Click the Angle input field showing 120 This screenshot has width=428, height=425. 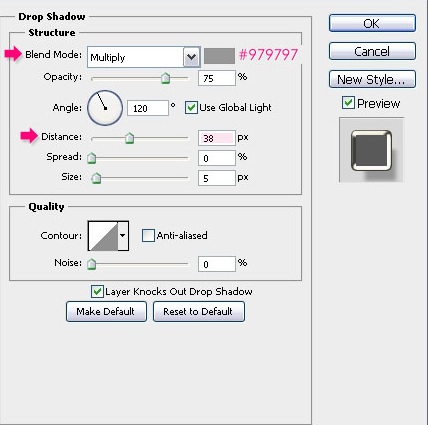(x=148, y=108)
